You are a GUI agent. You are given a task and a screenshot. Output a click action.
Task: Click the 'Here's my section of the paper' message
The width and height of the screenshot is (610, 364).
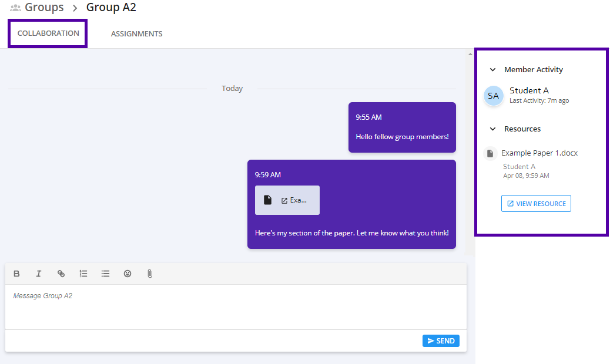[x=351, y=233]
